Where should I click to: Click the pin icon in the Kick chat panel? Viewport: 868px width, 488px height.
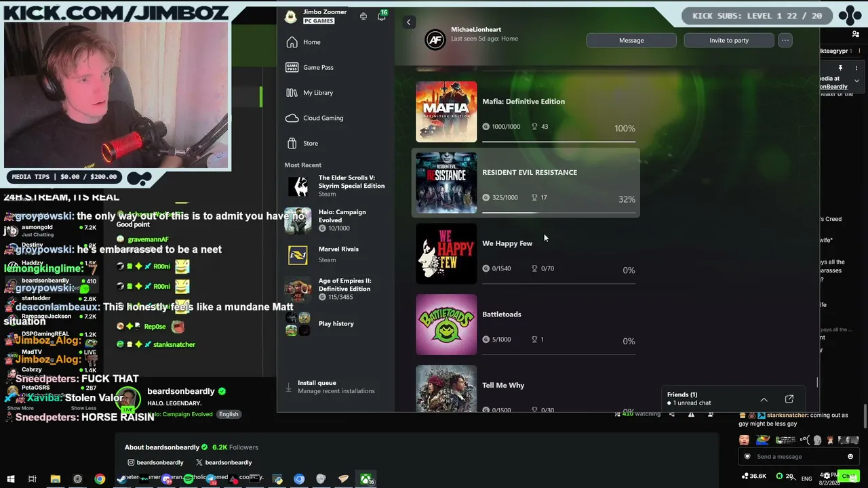[840, 68]
